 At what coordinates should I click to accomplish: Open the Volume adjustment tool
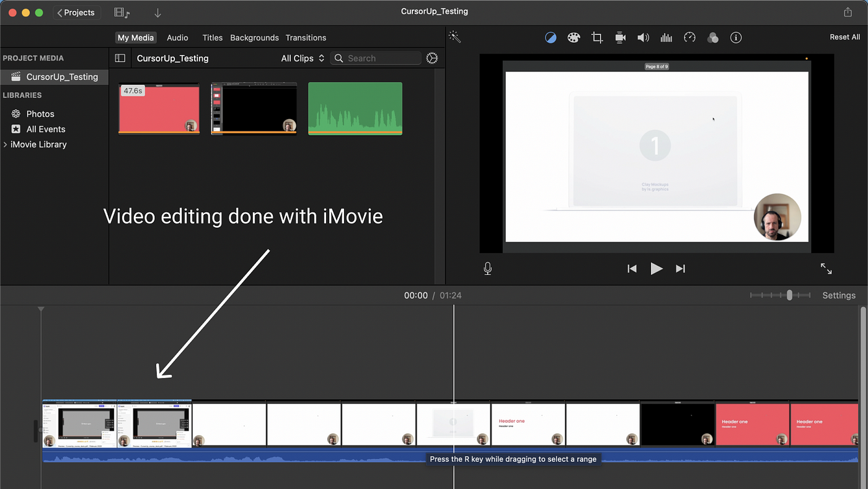(x=644, y=38)
